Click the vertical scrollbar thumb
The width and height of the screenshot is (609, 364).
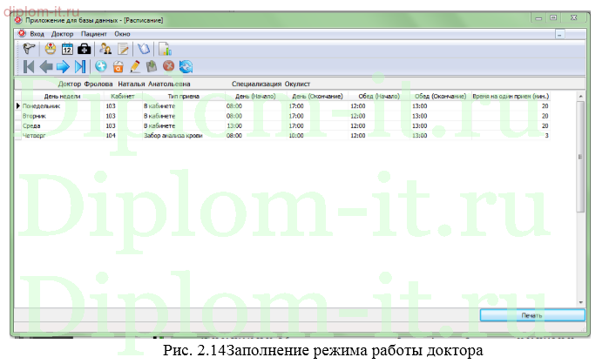pos(580,157)
